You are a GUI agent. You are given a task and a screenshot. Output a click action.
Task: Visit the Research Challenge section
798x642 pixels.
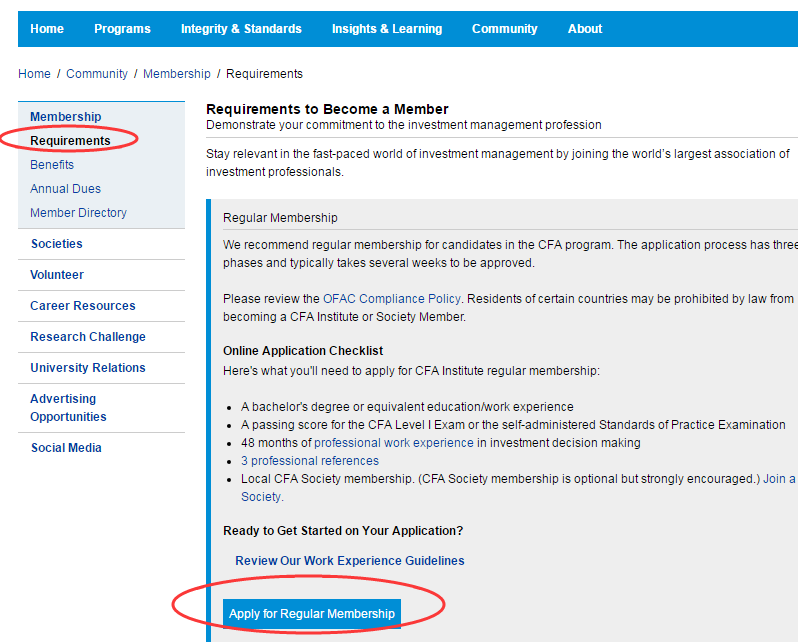coord(88,337)
